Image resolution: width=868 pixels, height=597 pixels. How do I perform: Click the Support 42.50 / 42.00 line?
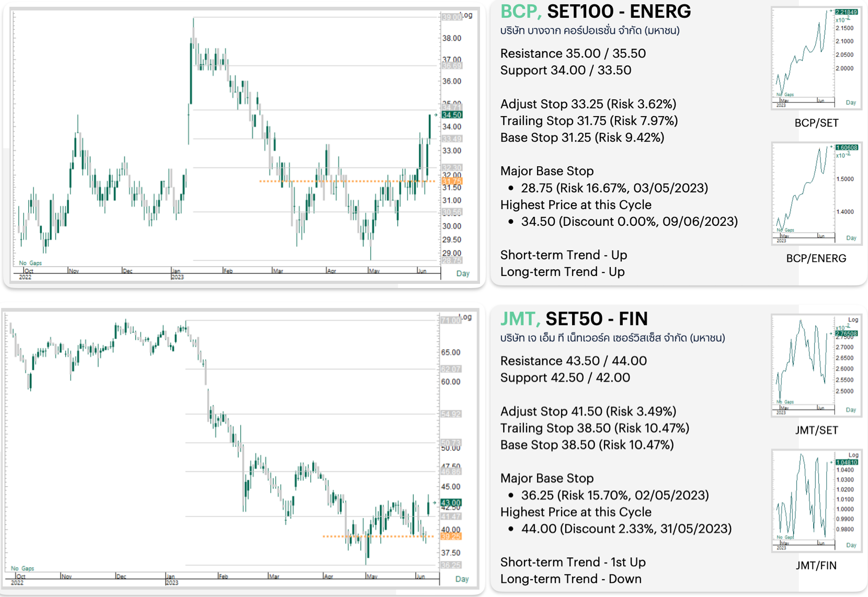(565, 377)
